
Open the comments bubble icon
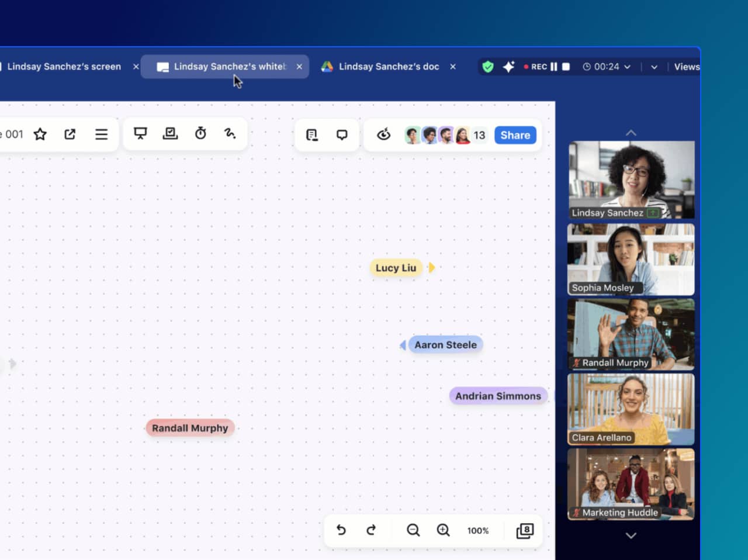(x=341, y=134)
